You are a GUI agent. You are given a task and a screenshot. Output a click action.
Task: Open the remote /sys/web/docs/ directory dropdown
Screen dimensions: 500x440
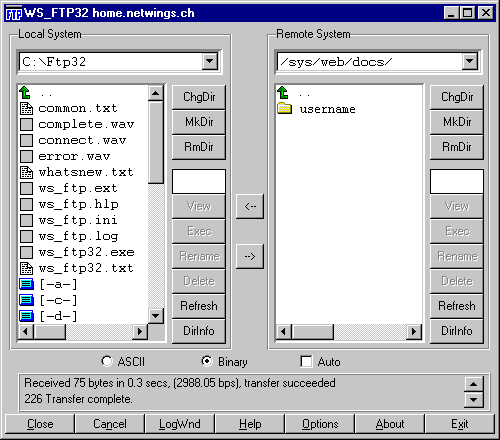[x=470, y=62]
